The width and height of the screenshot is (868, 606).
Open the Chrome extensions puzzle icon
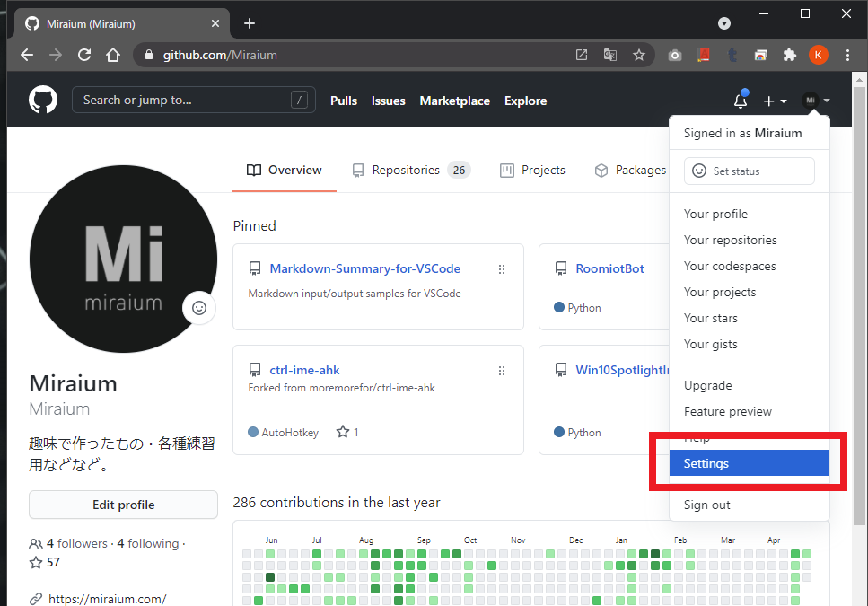tap(789, 55)
